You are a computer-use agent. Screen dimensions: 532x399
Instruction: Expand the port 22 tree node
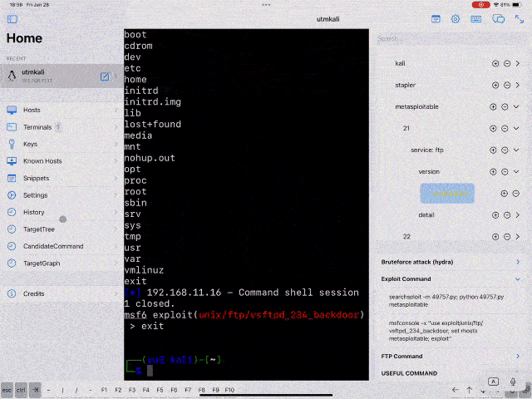coord(518,237)
